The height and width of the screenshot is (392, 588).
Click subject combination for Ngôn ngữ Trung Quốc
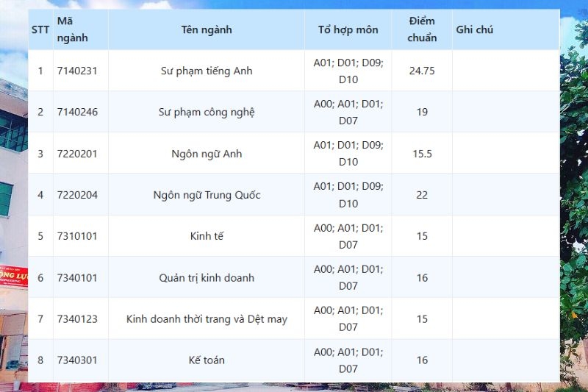pyautogui.click(x=348, y=195)
